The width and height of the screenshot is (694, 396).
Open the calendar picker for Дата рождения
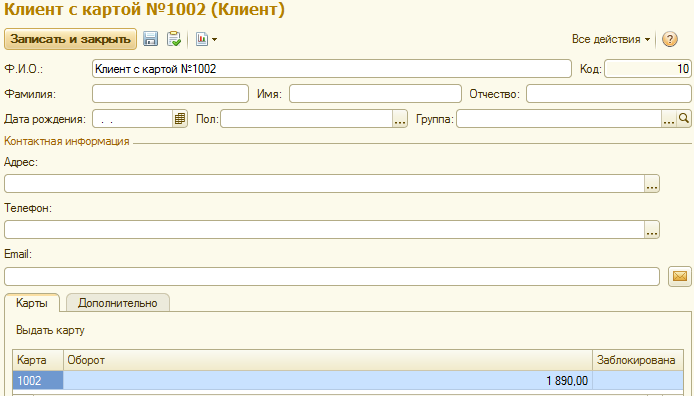pos(180,119)
